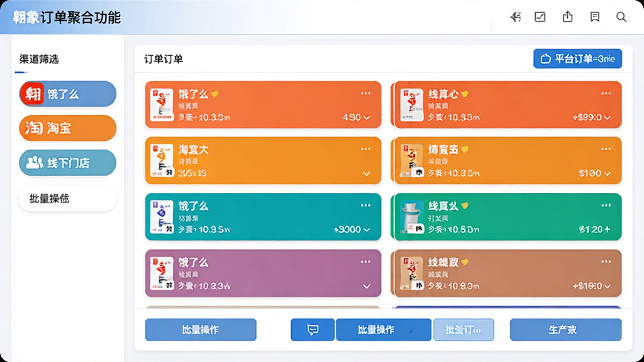Click the people icon on 线下门店 filter
This screenshot has height=362, width=644.
point(35,163)
